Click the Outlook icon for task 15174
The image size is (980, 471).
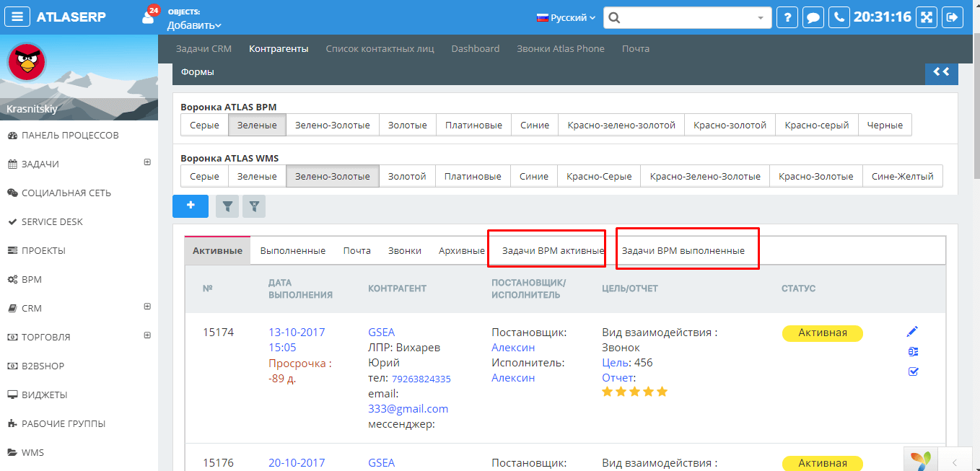[913, 351]
